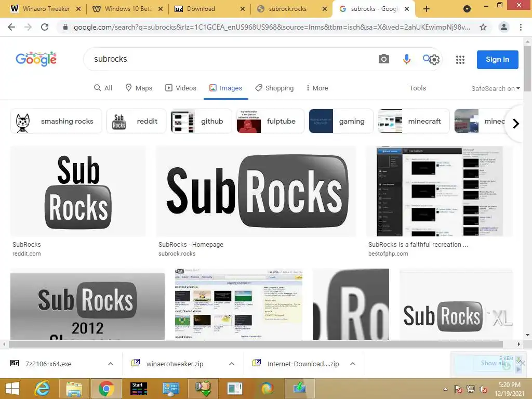Close the Winaero Tweaker tab
Screen dimensions: 532x399
point(78,9)
